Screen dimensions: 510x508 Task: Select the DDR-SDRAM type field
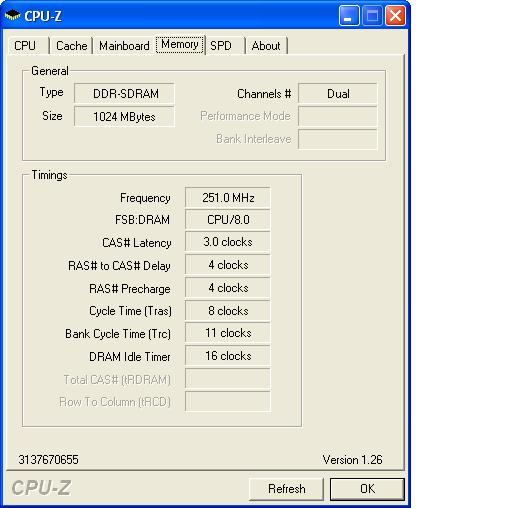tap(124, 94)
